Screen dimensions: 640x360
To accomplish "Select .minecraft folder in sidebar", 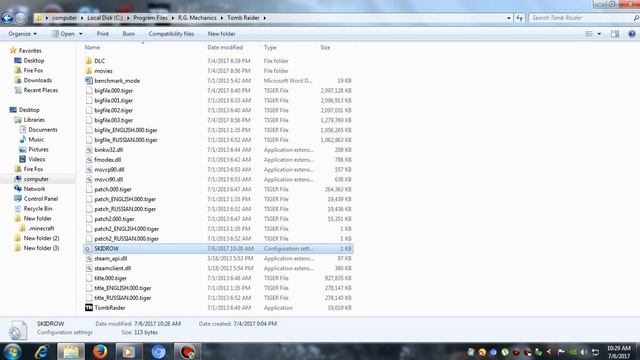I will click(x=41, y=229).
